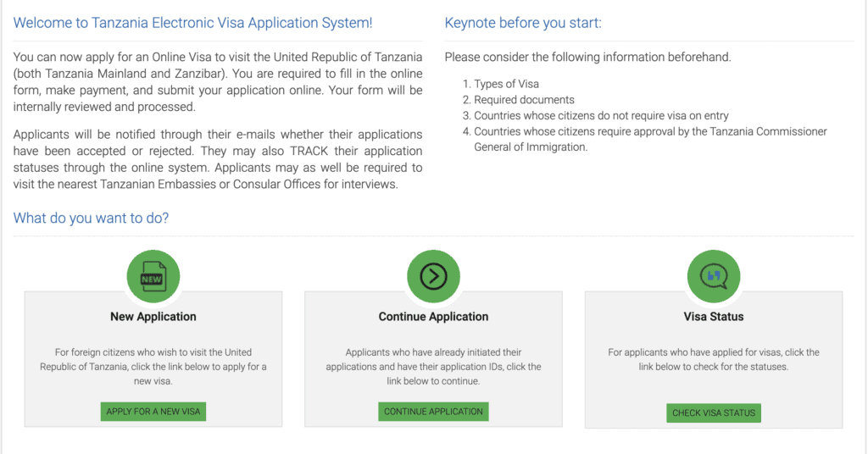Click the 'For applicants who have applied' description
Screen dimensions: 868x454
click(714, 359)
